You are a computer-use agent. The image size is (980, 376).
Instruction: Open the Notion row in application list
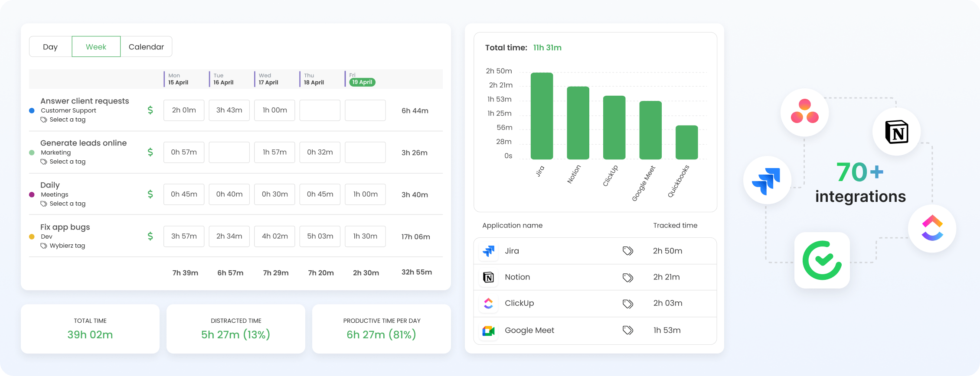click(595, 277)
